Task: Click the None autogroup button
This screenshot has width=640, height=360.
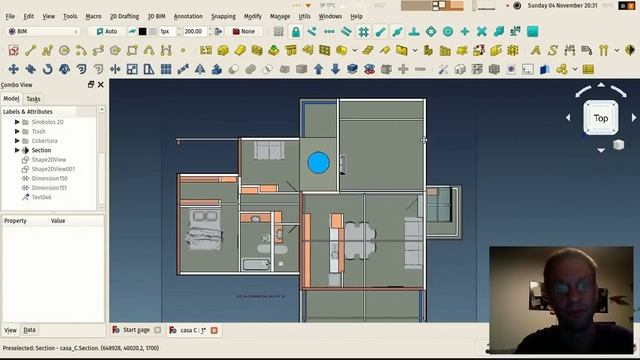Action: (x=244, y=31)
